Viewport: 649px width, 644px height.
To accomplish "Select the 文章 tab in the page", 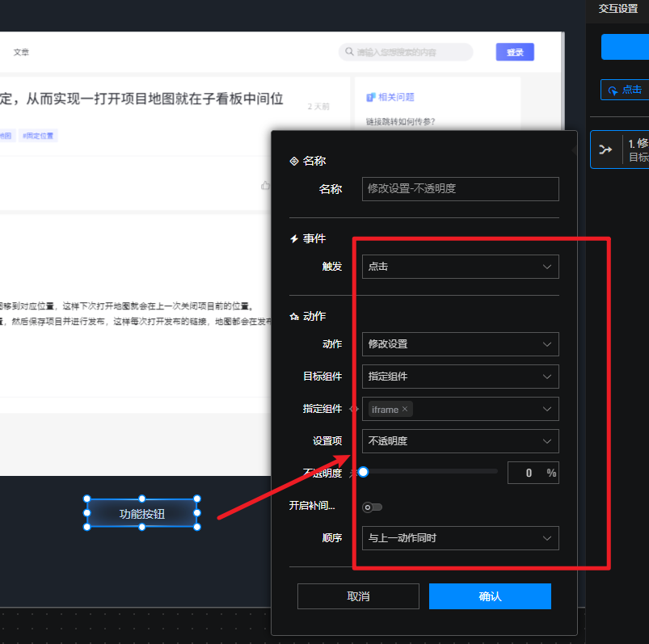I will pos(21,53).
